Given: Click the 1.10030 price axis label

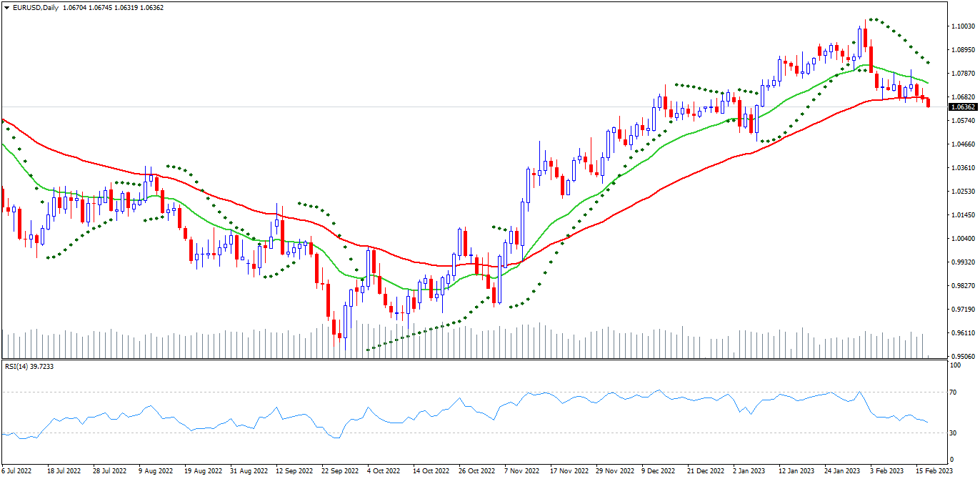Looking at the screenshot, I should [x=964, y=26].
